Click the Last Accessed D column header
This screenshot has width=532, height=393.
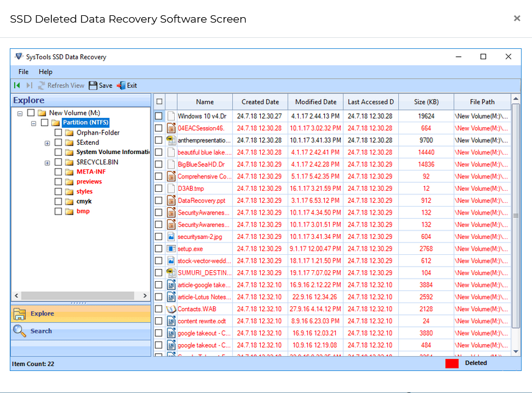pyautogui.click(x=371, y=102)
